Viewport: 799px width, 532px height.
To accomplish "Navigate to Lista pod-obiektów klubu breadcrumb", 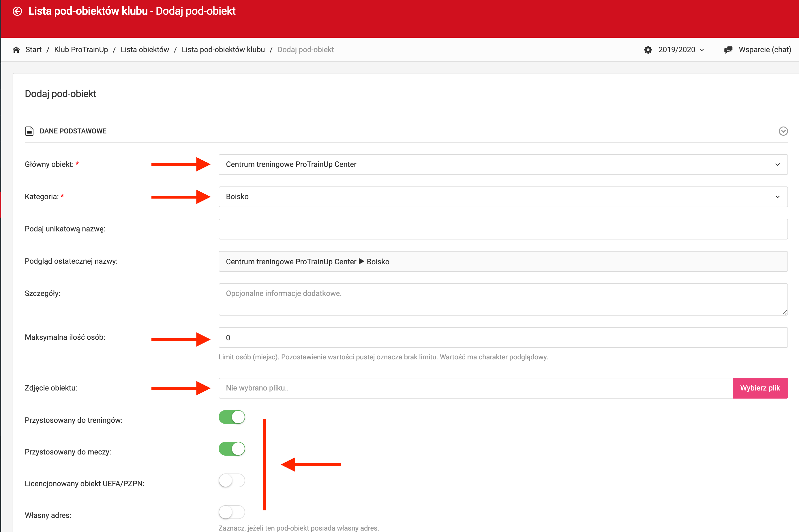I will (223, 50).
